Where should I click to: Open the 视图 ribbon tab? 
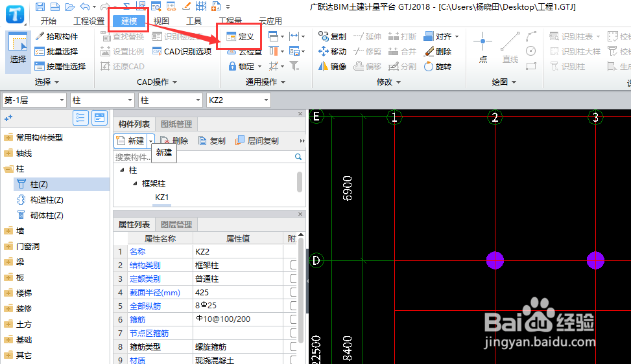161,21
